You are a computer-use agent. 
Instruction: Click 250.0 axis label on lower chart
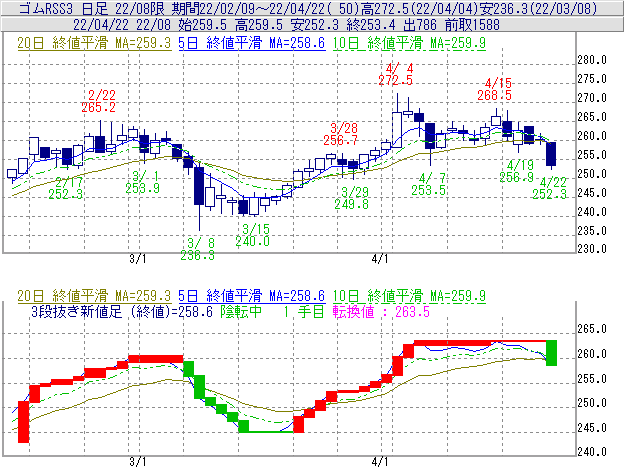[592, 403]
